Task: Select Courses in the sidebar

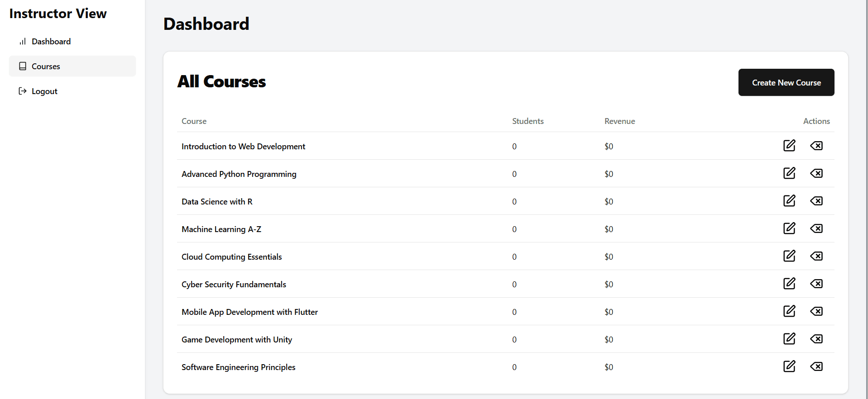Action: [x=72, y=66]
